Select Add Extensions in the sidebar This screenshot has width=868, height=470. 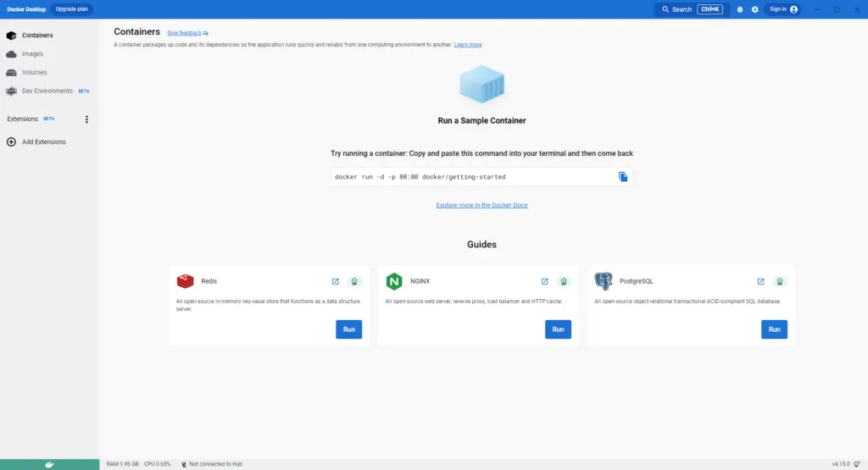coord(44,142)
